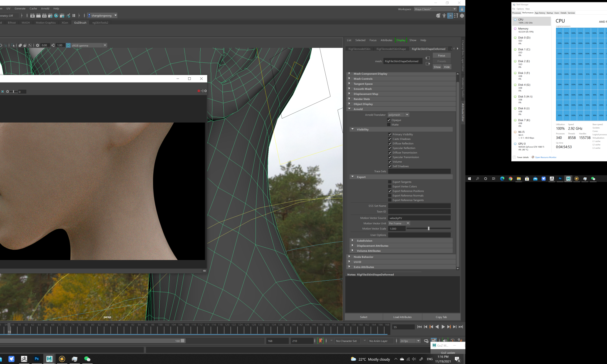Disable Casts Shadows visibility
This screenshot has height=364, width=607.
(390, 139)
